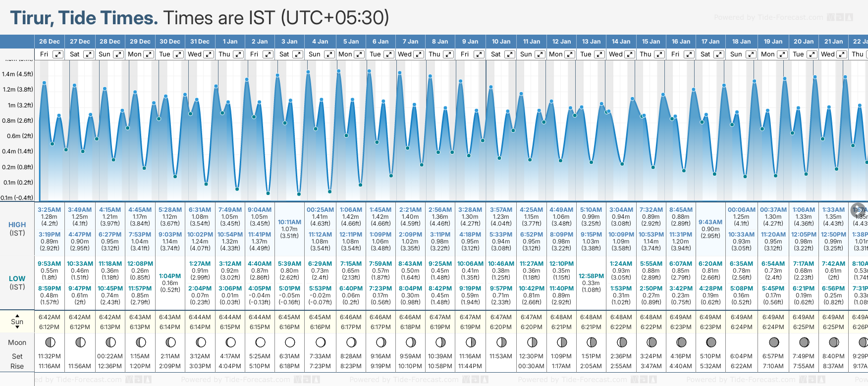The height and width of the screenshot is (386, 868).
Task: Expand the Wed 14 Jan day view
Action: (630, 54)
